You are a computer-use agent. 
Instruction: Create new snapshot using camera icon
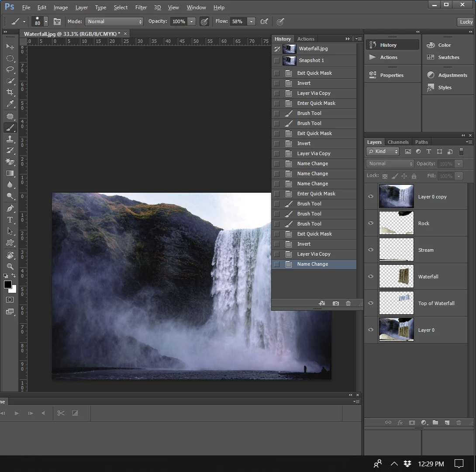point(335,303)
